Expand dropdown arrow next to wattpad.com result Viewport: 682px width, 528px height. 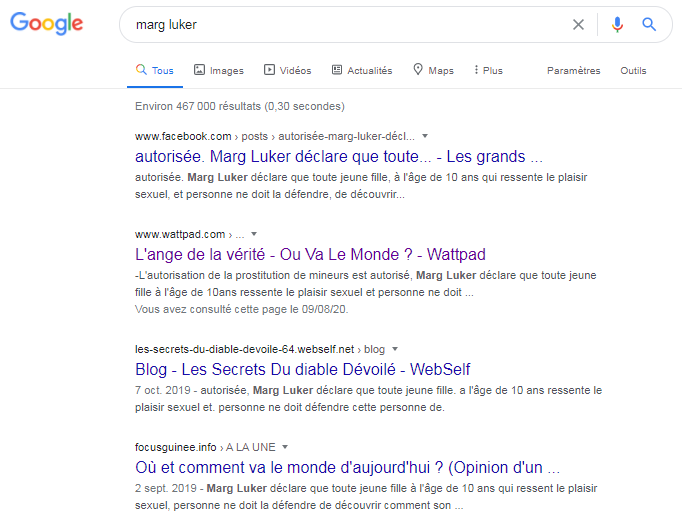coord(254,234)
